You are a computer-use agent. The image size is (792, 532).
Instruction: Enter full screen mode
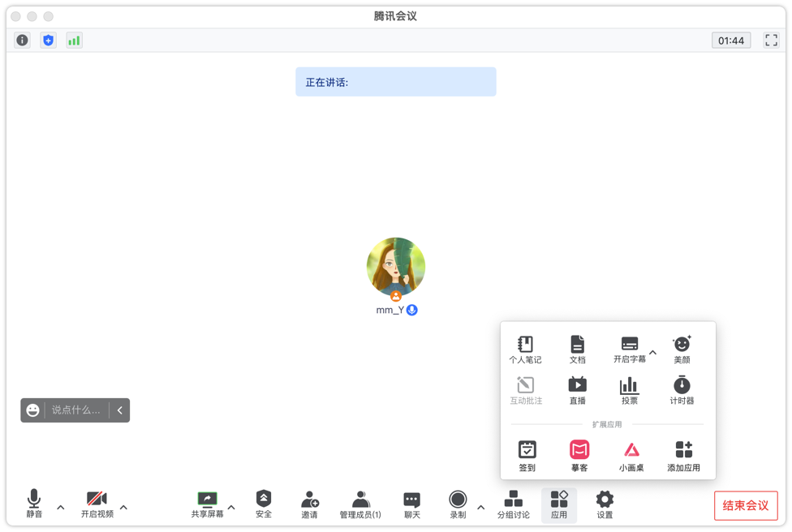pos(771,41)
